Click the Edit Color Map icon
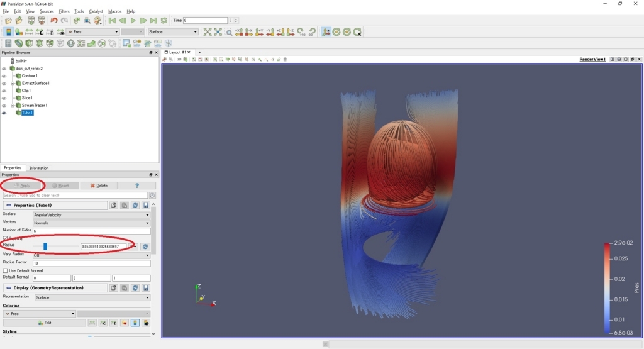The width and height of the screenshot is (644, 349). coord(18,32)
